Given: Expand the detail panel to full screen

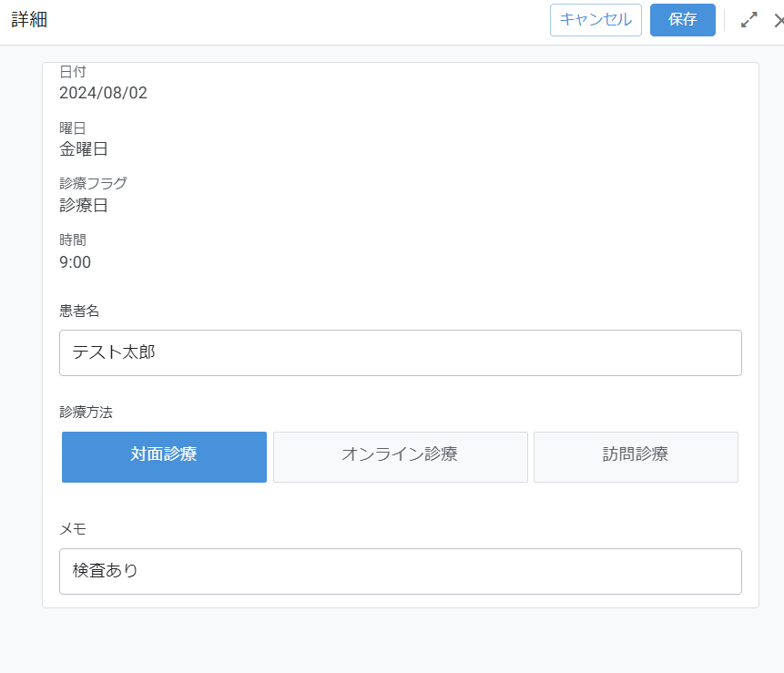Looking at the screenshot, I should (x=748, y=20).
